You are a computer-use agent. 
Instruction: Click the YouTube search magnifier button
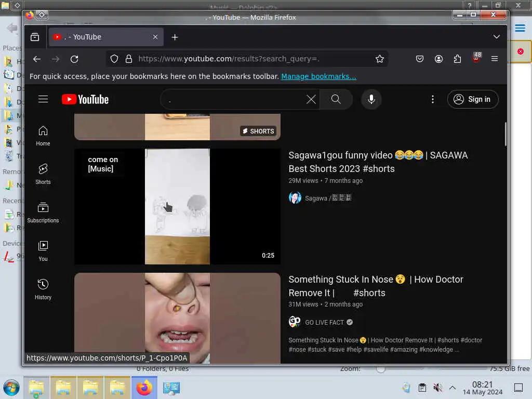336,99
